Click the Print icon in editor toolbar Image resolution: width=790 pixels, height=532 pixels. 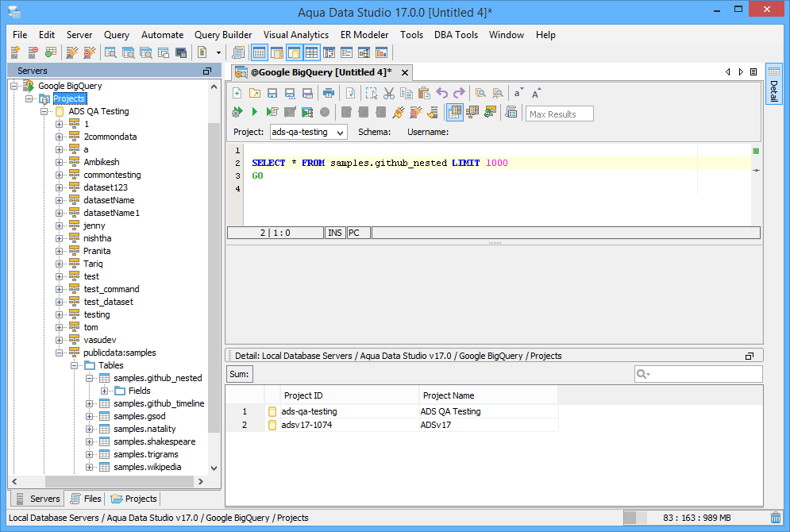(x=328, y=93)
